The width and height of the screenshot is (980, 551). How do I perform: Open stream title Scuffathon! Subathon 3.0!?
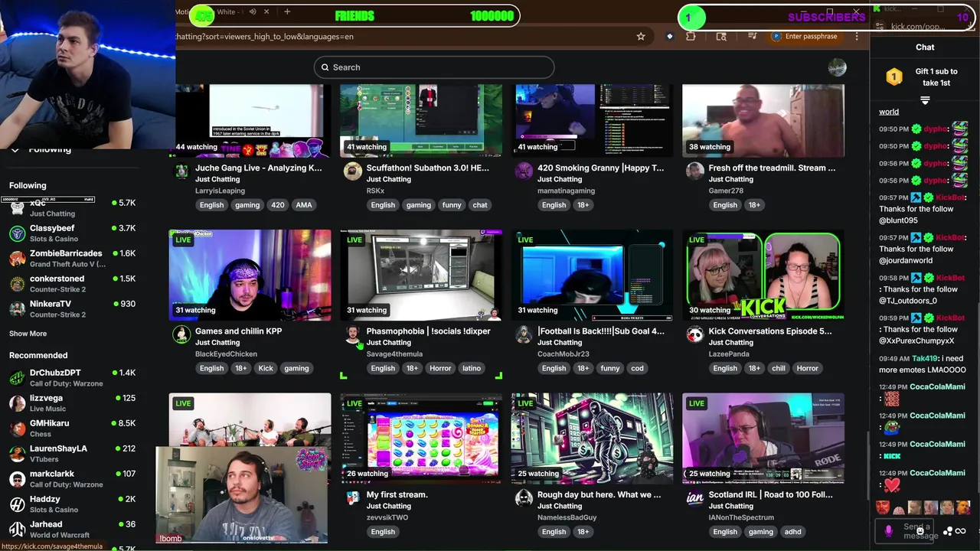pos(427,168)
